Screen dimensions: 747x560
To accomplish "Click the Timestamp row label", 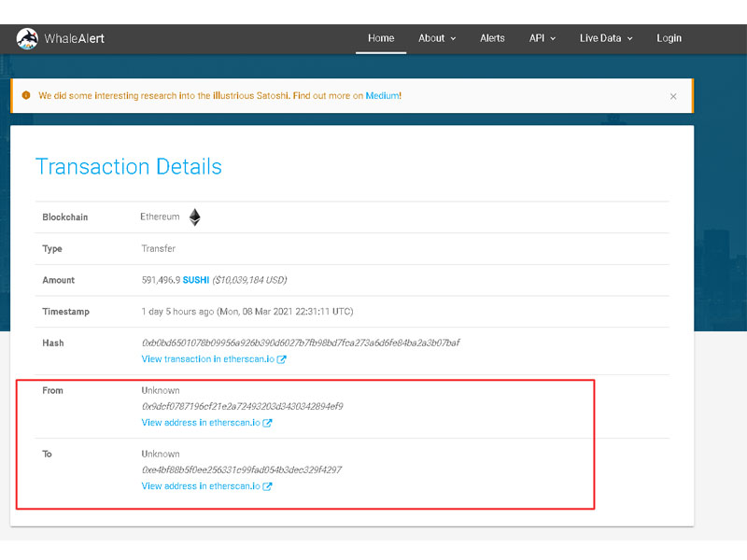I will click(65, 312).
